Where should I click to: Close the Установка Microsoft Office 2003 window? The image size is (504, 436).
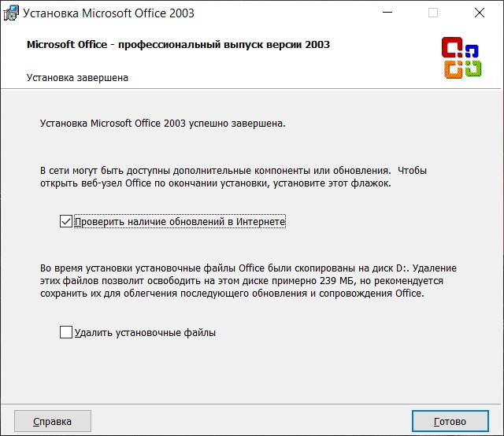pos(480,13)
